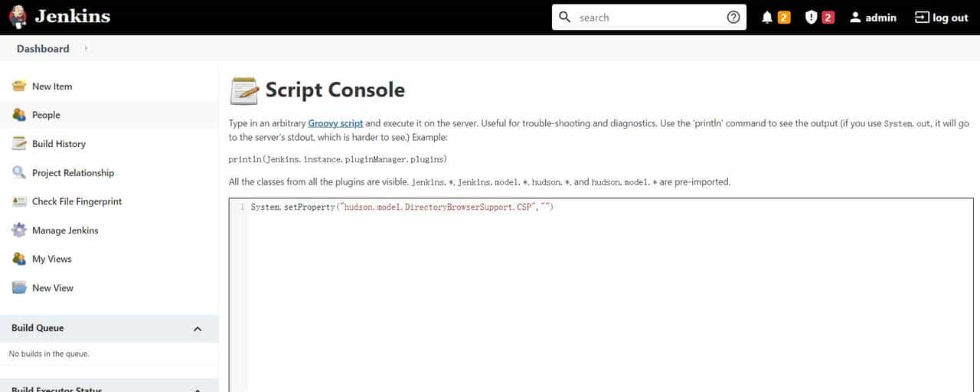Open the People sidebar link
The width and height of the screenshot is (980, 392).
pos(46,115)
